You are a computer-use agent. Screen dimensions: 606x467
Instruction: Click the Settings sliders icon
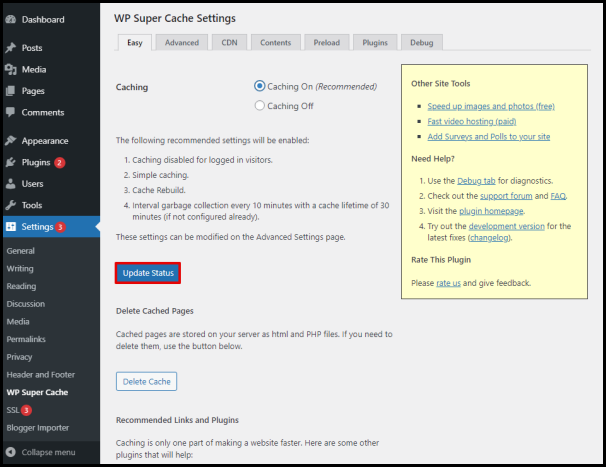point(11,227)
